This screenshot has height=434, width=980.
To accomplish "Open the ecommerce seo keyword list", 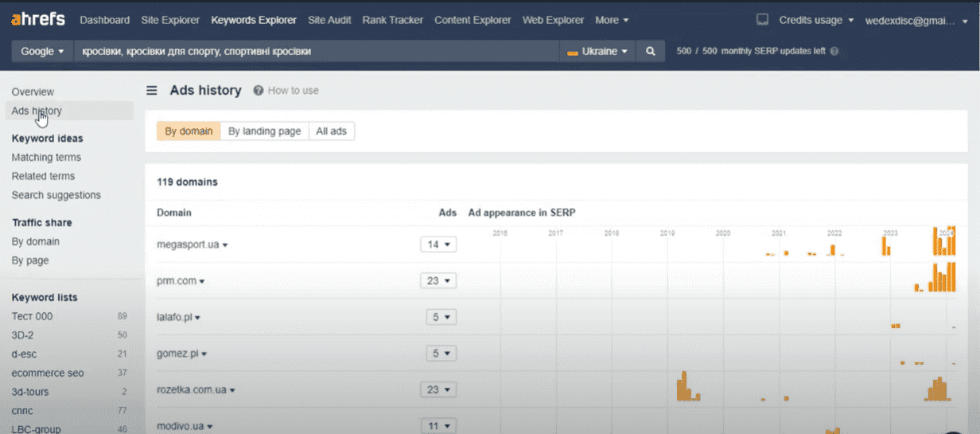I will coord(48,373).
